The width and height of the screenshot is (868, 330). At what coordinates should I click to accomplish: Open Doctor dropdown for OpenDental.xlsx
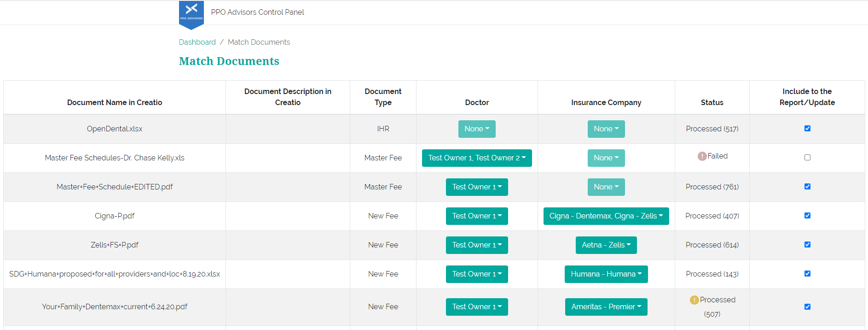click(477, 129)
